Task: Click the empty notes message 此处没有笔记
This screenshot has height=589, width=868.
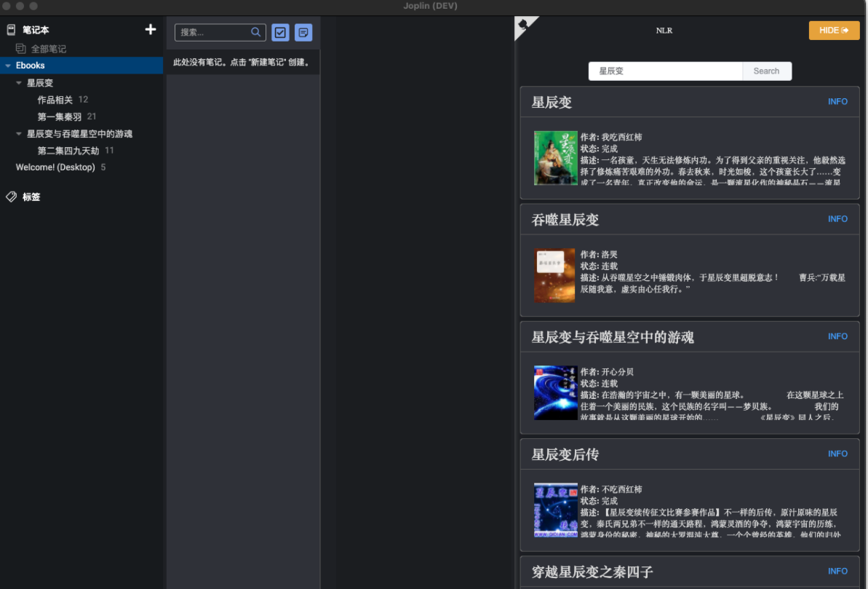Action: (x=242, y=62)
